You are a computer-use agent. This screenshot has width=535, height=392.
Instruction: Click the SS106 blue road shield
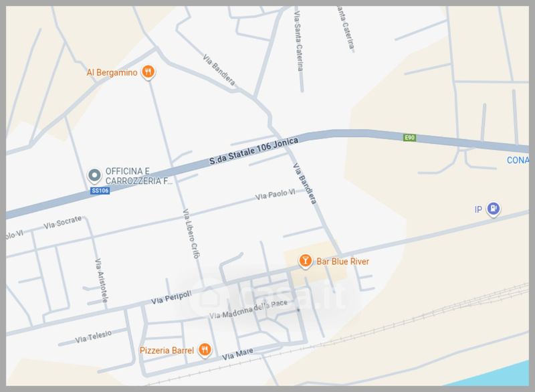pos(100,191)
